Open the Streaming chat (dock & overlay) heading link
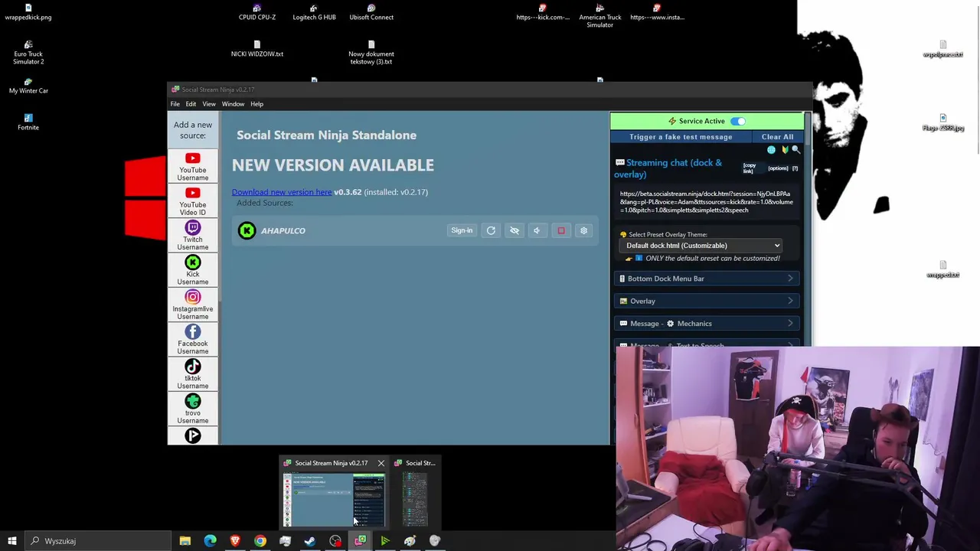This screenshot has height=551, width=980. click(668, 168)
